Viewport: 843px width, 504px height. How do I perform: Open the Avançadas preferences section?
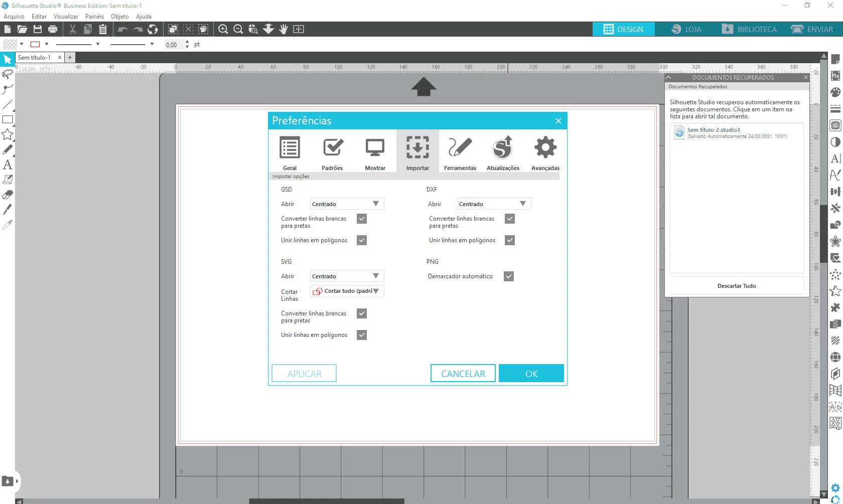coord(545,152)
